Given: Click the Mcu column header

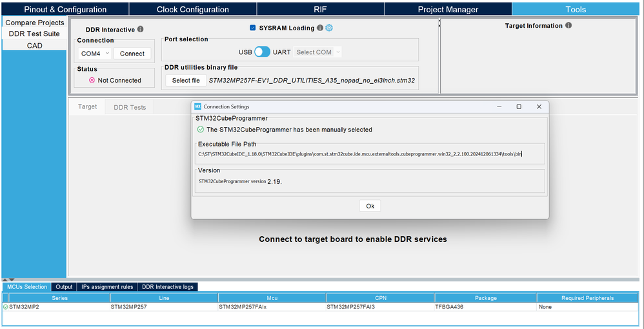Looking at the screenshot, I should [x=272, y=298].
